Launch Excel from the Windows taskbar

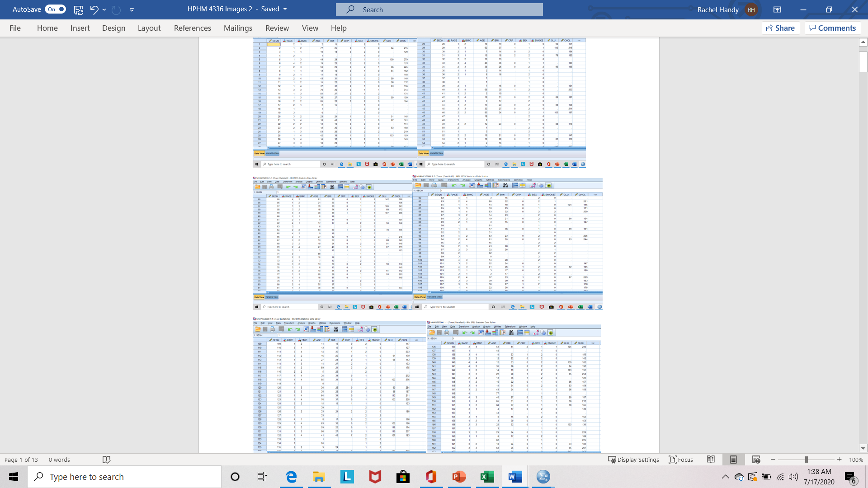[x=487, y=476]
